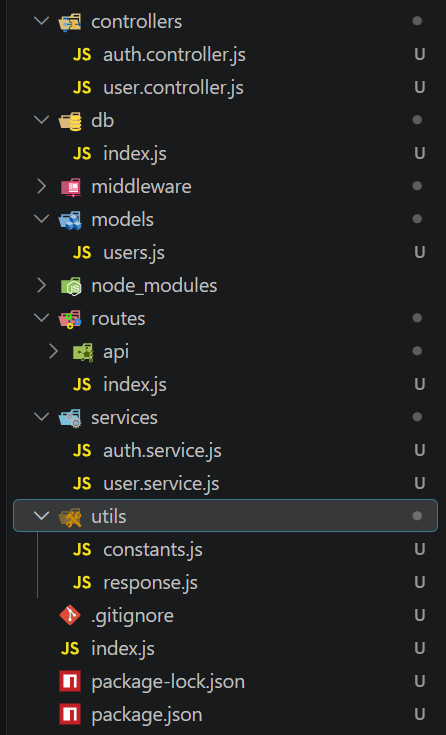Click the db database folder icon
This screenshot has width=446, height=735.
(x=70, y=121)
